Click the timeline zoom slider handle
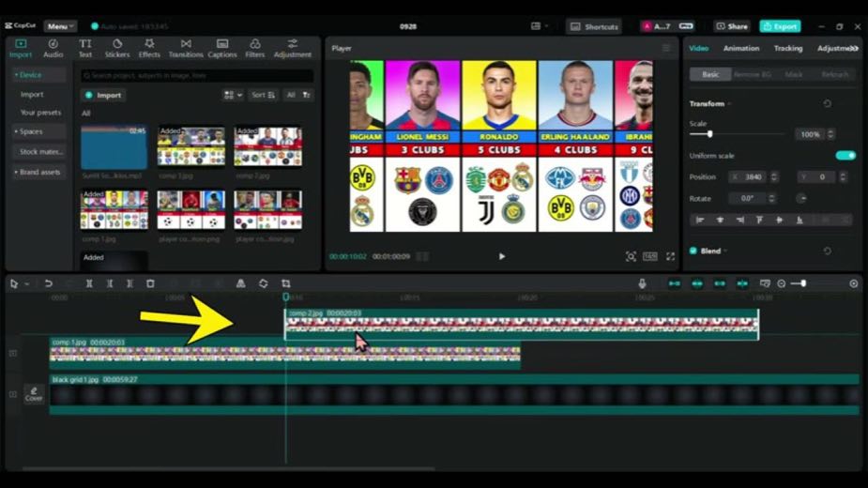 click(803, 283)
